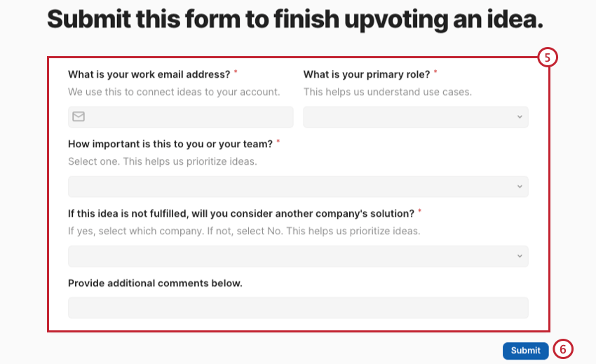The image size is (596, 364).
Task: Click the envelope icon in email field
Action: pos(79,116)
